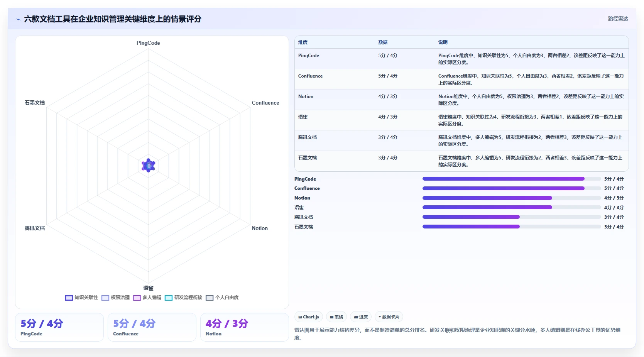Viewport: 644px width, 357px height.
Task: Click the 语雀 axis label on radar chart
Action: click(148, 288)
